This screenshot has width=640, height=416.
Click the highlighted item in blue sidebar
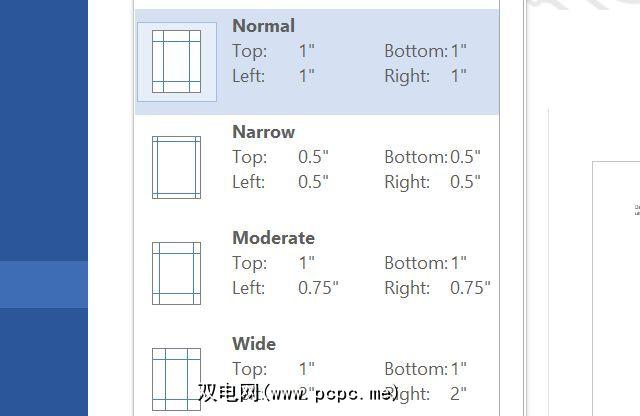tap(44, 284)
